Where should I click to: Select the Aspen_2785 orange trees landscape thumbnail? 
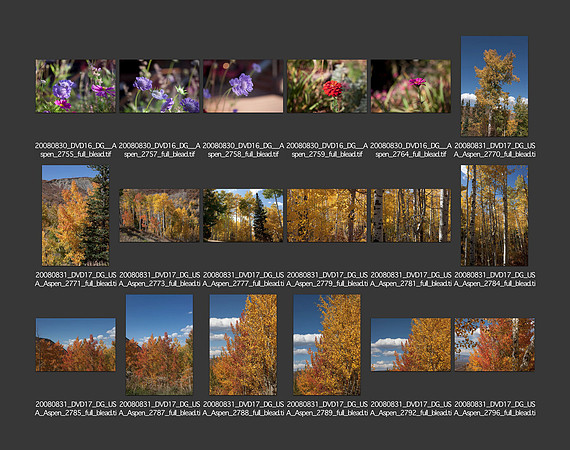tap(76, 345)
